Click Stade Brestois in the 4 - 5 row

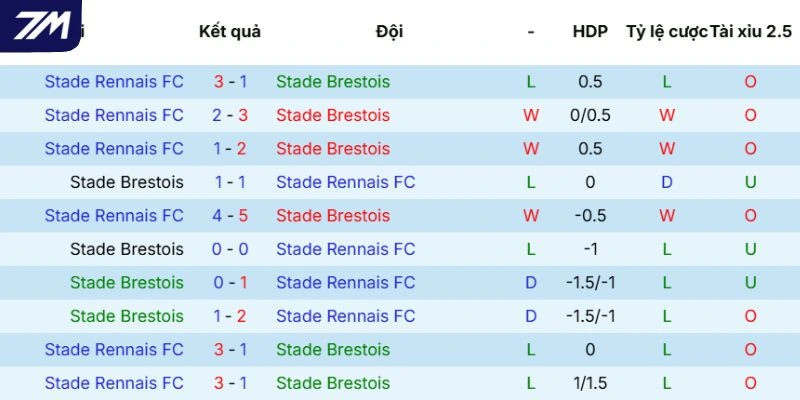[333, 215]
